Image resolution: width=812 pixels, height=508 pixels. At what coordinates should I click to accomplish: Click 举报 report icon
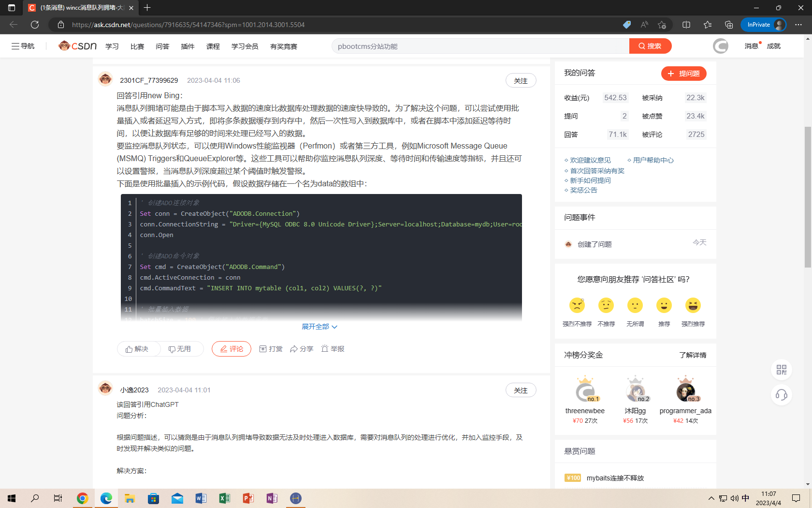[333, 349]
